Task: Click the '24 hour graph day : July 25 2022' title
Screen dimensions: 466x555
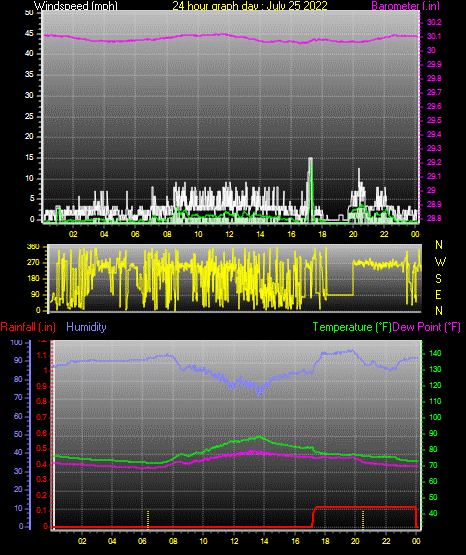Action: [250, 5]
